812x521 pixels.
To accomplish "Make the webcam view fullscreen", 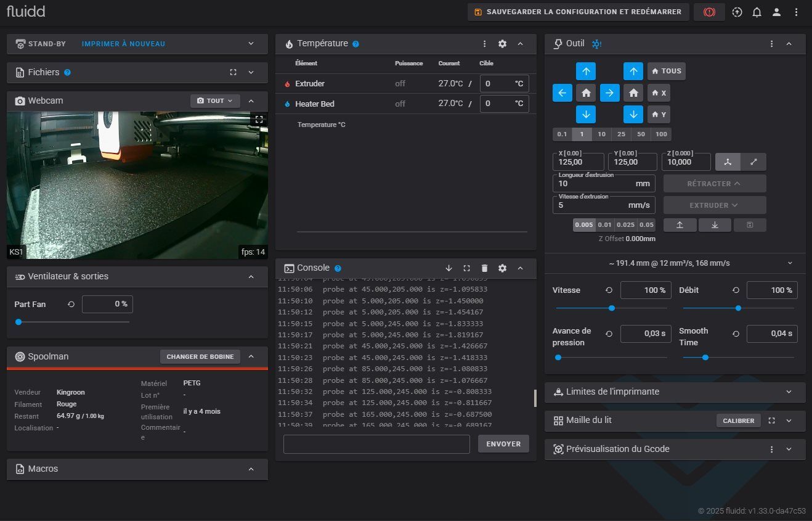I will [x=259, y=120].
